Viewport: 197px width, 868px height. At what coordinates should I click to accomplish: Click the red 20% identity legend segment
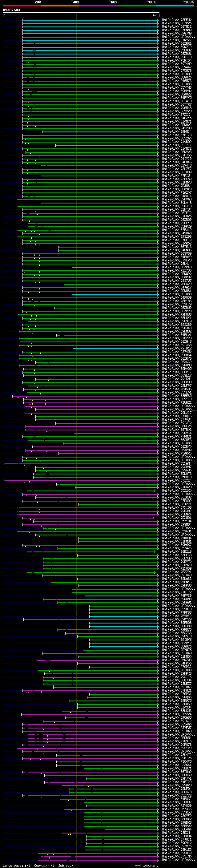pyautogui.click(x=22, y=6)
